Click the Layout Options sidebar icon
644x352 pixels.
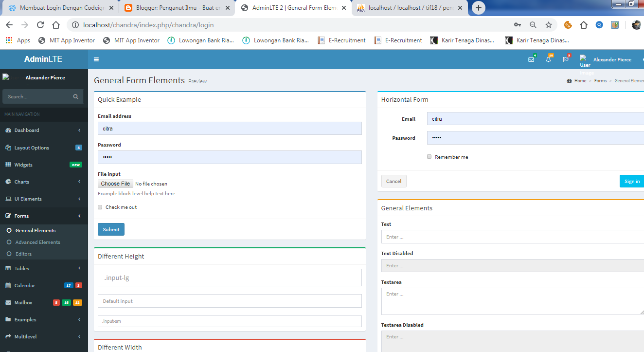point(8,148)
